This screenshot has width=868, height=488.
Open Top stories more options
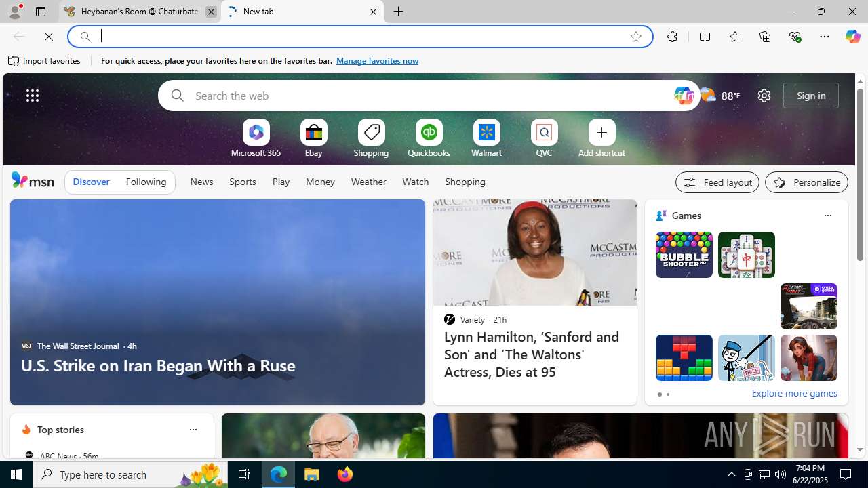(193, 430)
